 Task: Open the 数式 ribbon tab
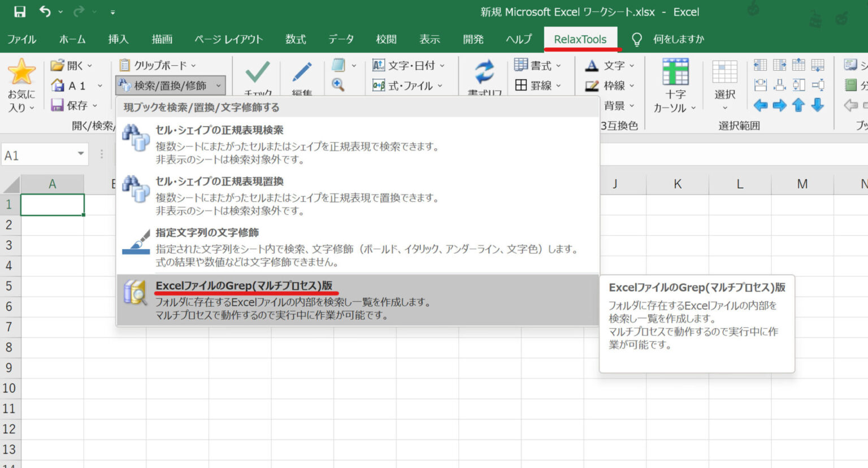coord(296,39)
